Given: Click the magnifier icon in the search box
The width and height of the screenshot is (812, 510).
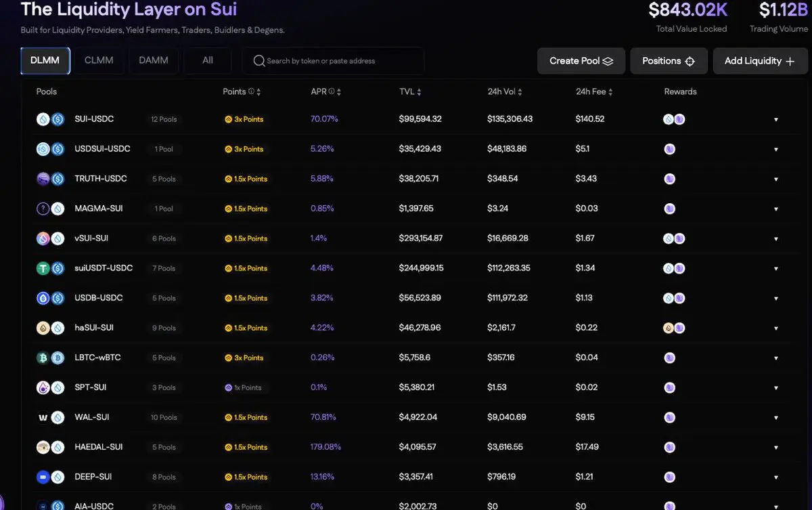Looking at the screenshot, I should point(258,61).
